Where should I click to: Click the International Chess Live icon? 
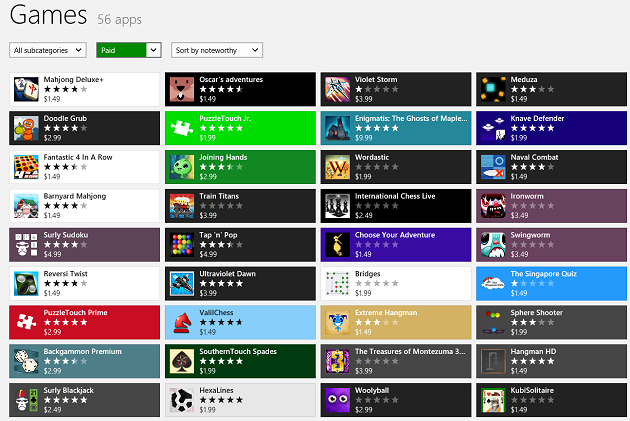[338, 205]
